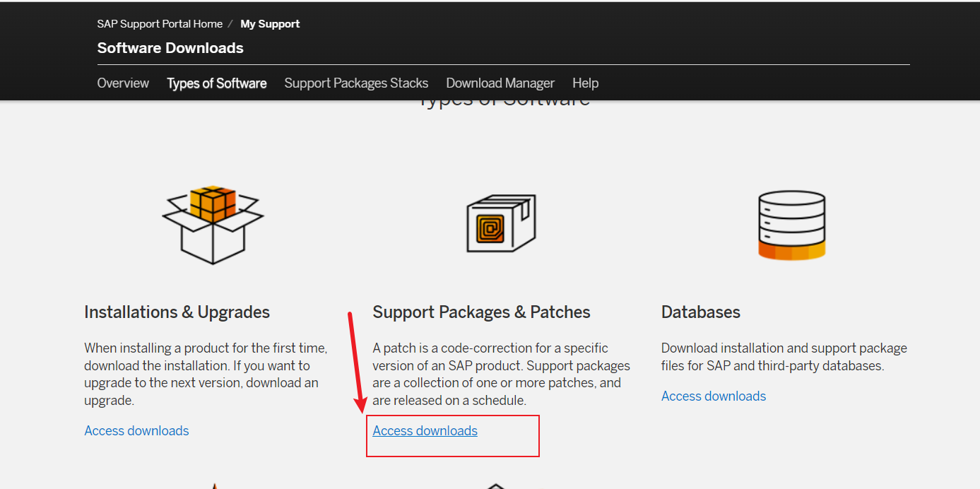Access downloads under Installations & Upgrades
This screenshot has height=489, width=980.
coord(136,430)
